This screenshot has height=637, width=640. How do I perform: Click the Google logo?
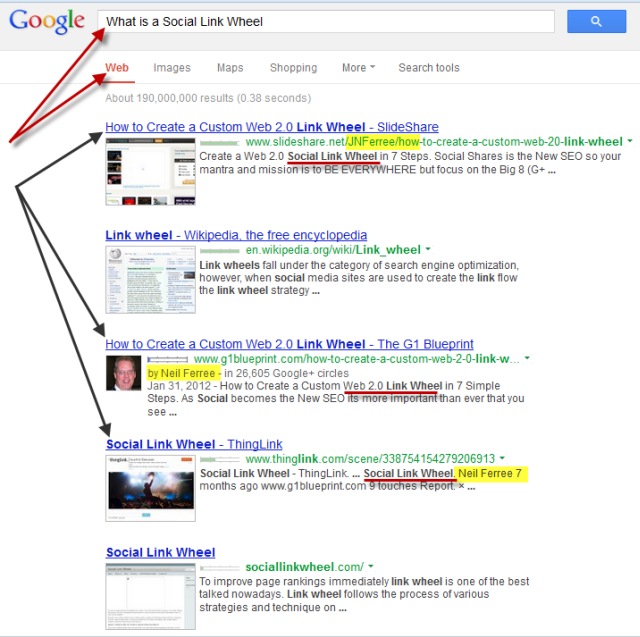(x=47, y=22)
